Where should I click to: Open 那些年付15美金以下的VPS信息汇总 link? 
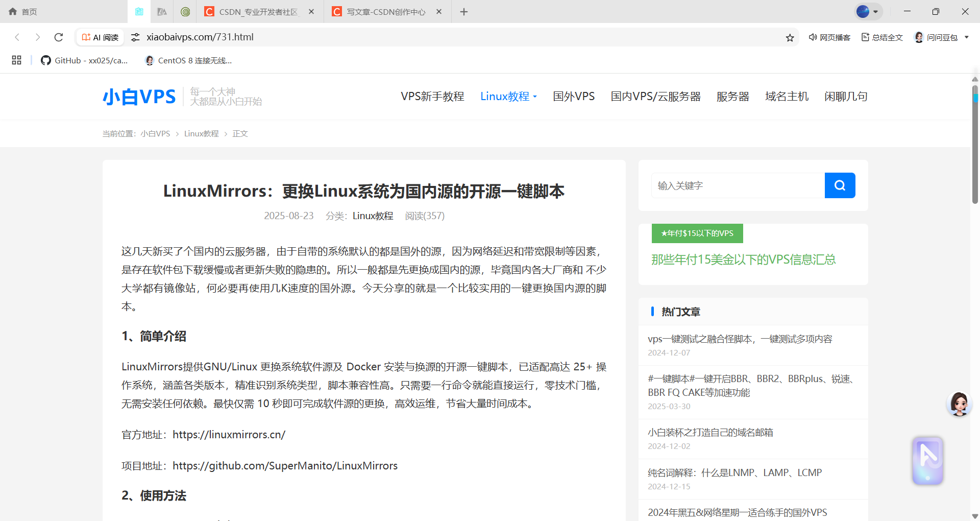click(x=743, y=260)
